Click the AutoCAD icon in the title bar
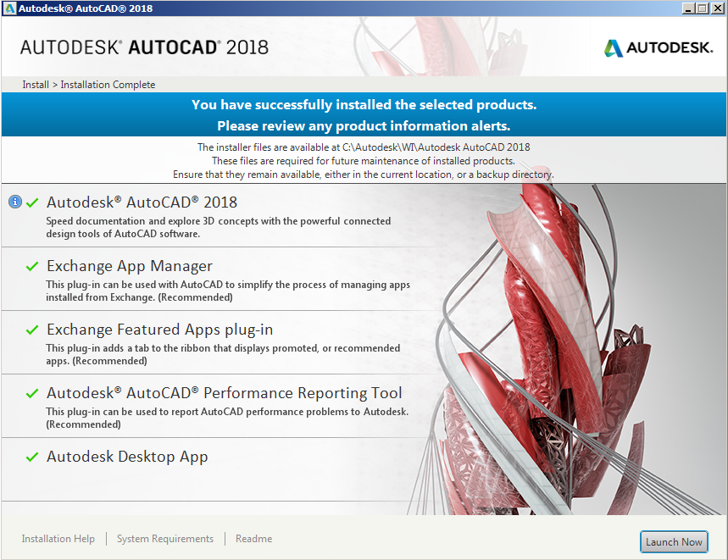 click(x=9, y=8)
